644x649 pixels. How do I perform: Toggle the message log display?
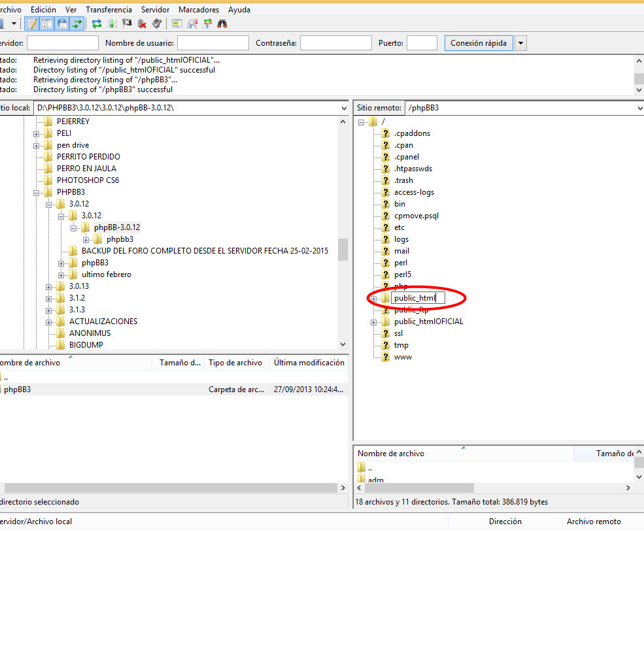pos(32,24)
